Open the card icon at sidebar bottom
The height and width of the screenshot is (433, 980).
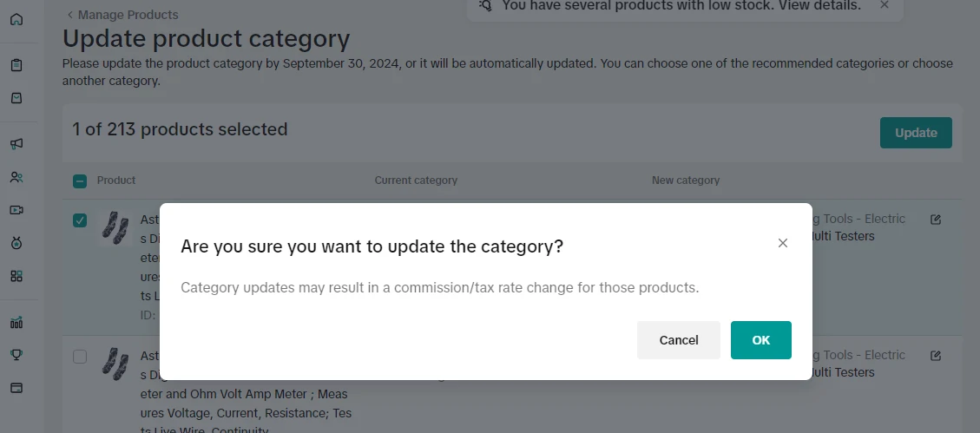point(16,387)
